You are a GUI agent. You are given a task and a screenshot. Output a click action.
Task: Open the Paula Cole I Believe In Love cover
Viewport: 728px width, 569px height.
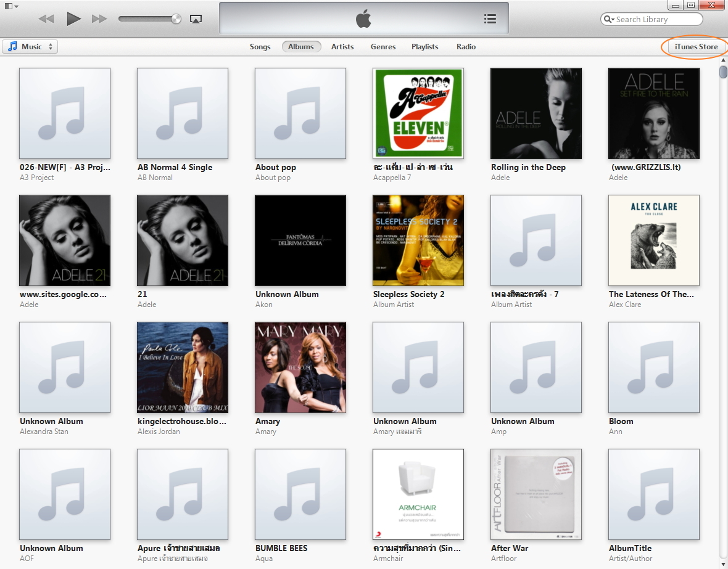click(x=183, y=367)
